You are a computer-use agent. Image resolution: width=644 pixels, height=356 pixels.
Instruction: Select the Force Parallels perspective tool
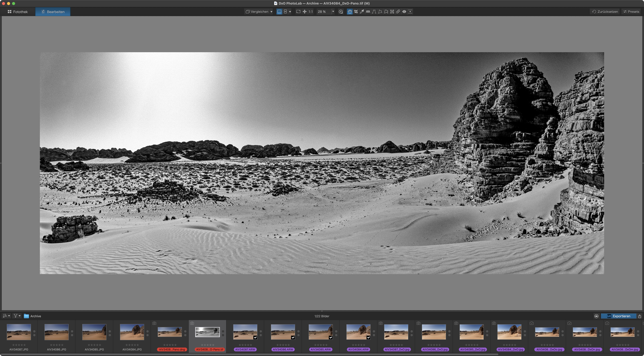(x=374, y=11)
